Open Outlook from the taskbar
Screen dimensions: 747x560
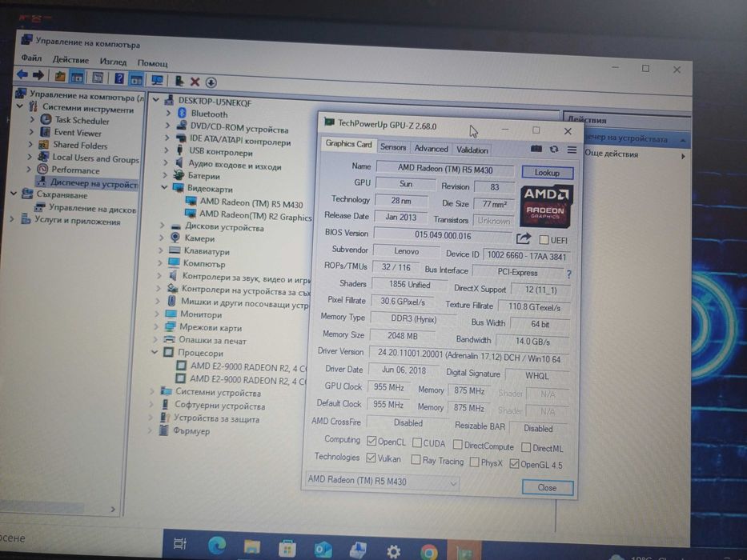[323, 550]
